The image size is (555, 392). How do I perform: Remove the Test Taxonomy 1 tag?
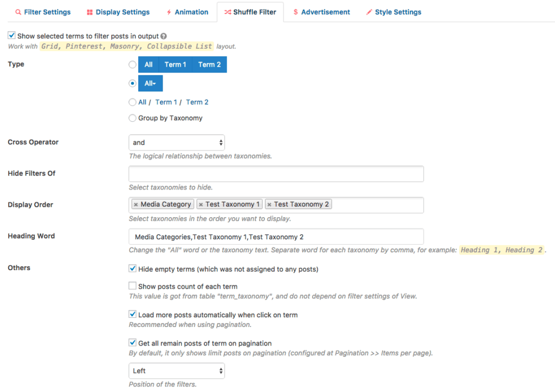click(201, 205)
